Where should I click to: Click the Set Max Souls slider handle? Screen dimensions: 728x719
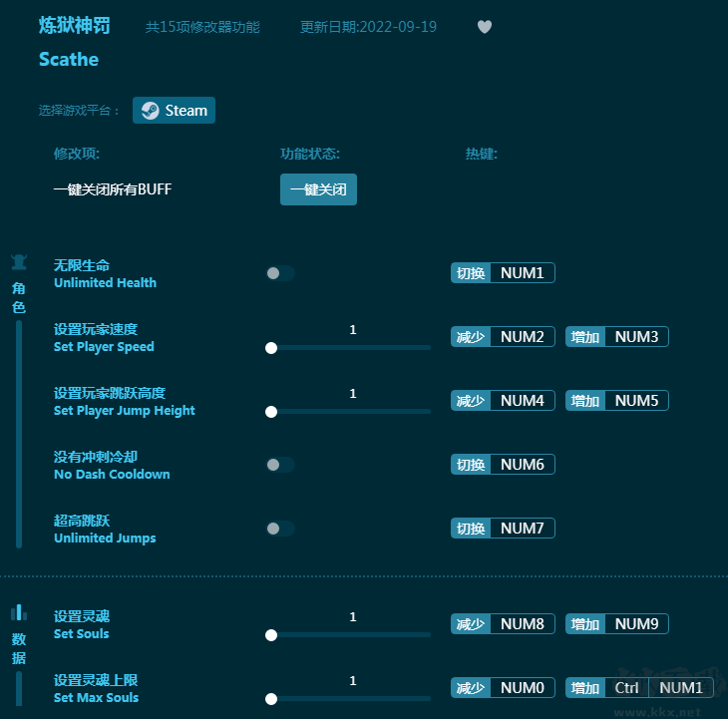[x=271, y=699]
